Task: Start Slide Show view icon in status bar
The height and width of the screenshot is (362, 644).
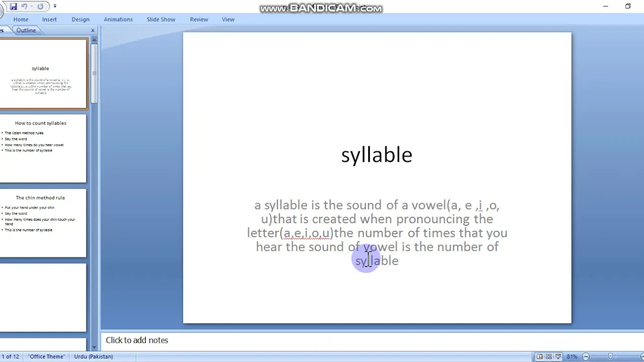Action: point(558,356)
